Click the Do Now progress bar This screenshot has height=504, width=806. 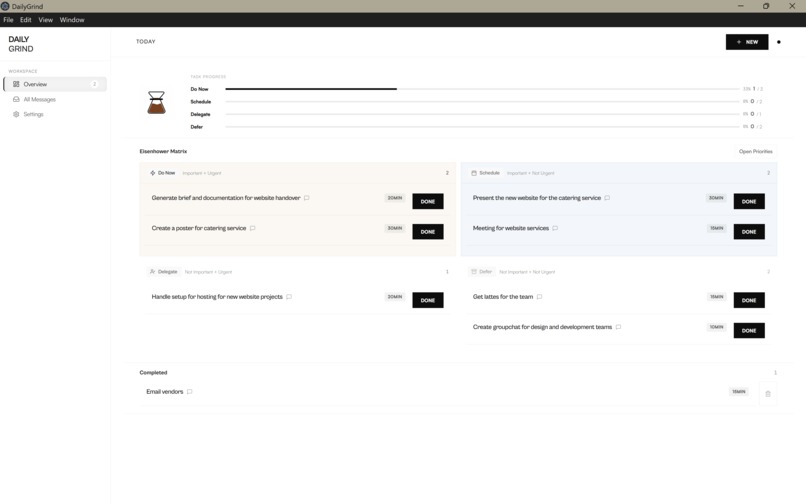(x=482, y=89)
